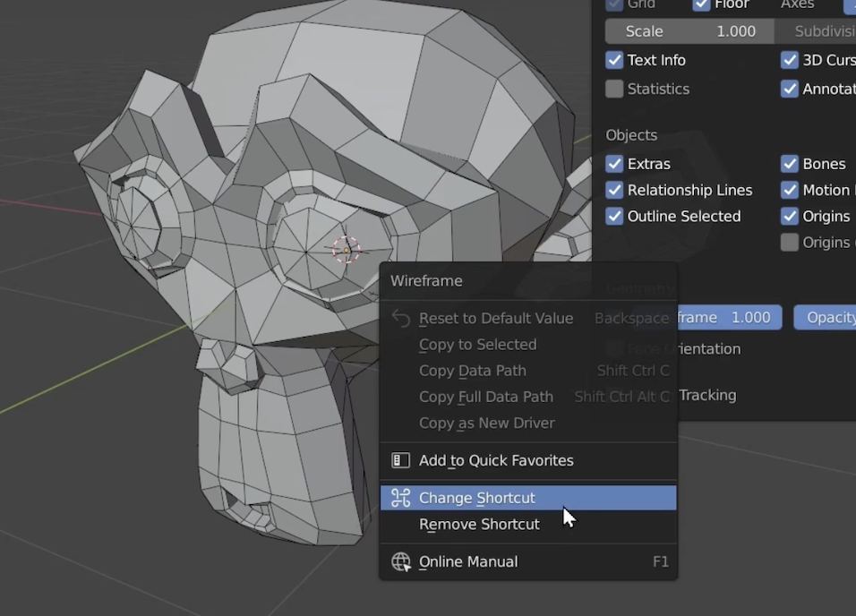The width and height of the screenshot is (856, 616).
Task: Choose Add to Quick Favorites
Action: point(528,460)
